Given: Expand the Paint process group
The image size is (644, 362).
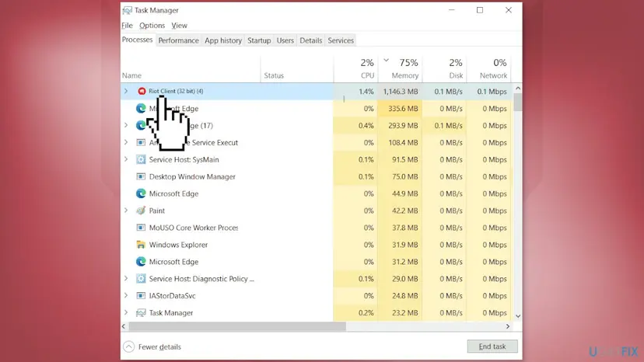Looking at the screenshot, I should (x=126, y=211).
